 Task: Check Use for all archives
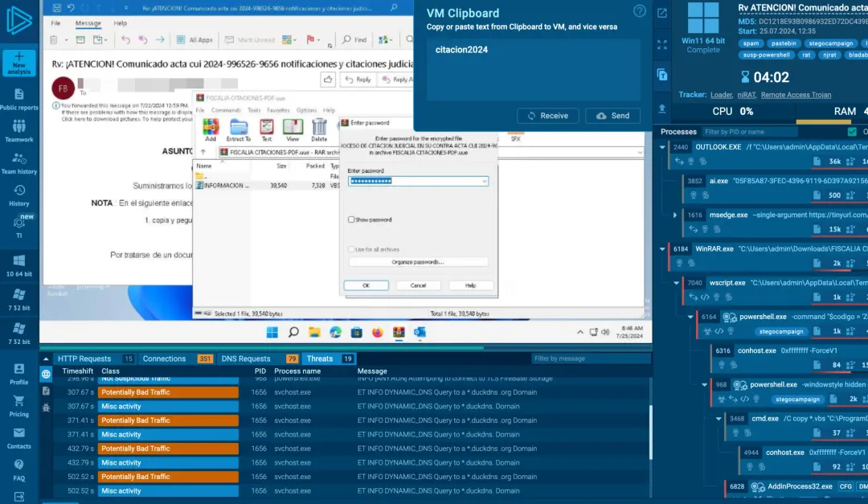[x=350, y=250]
